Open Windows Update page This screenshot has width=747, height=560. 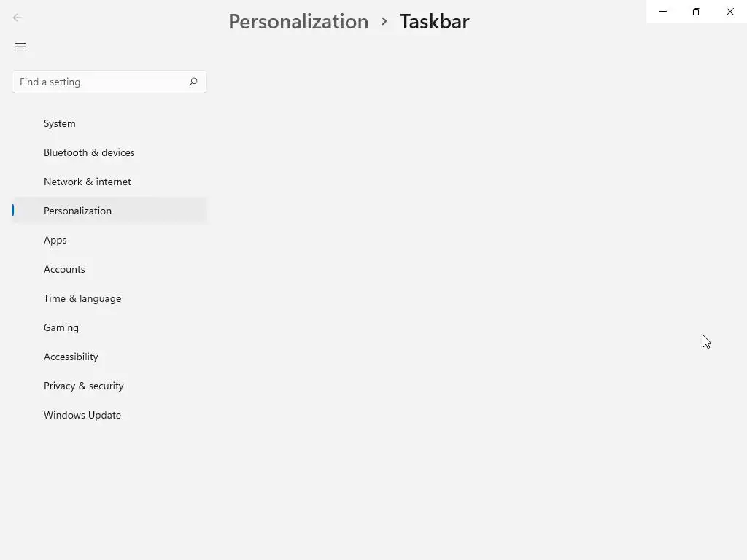click(82, 415)
